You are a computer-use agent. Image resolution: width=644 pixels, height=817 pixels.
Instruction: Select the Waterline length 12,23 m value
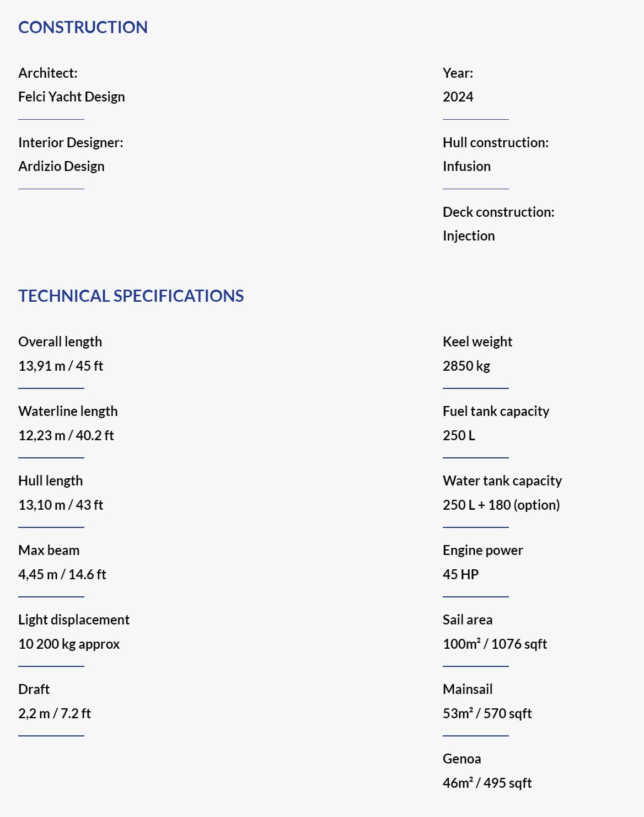pyautogui.click(x=66, y=435)
